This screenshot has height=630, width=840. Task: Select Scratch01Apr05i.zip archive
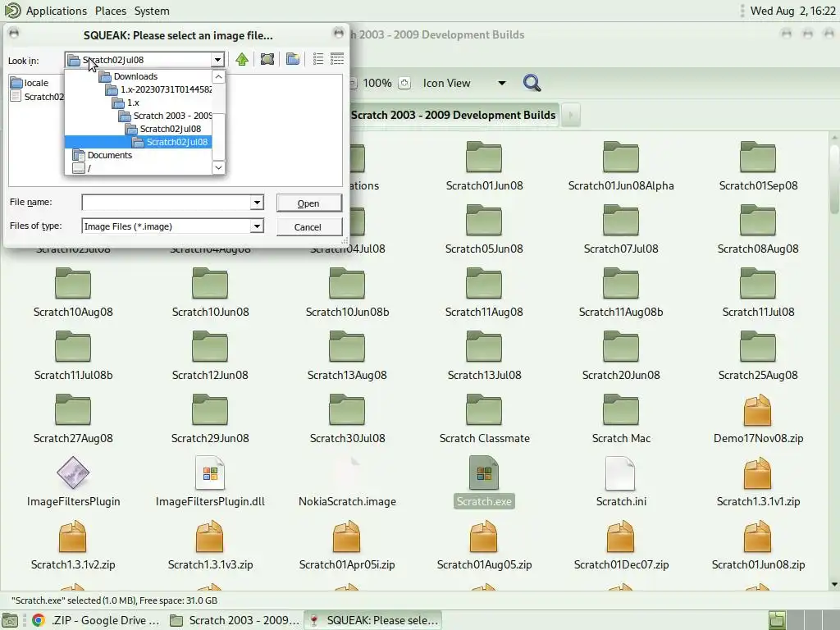[x=347, y=546]
